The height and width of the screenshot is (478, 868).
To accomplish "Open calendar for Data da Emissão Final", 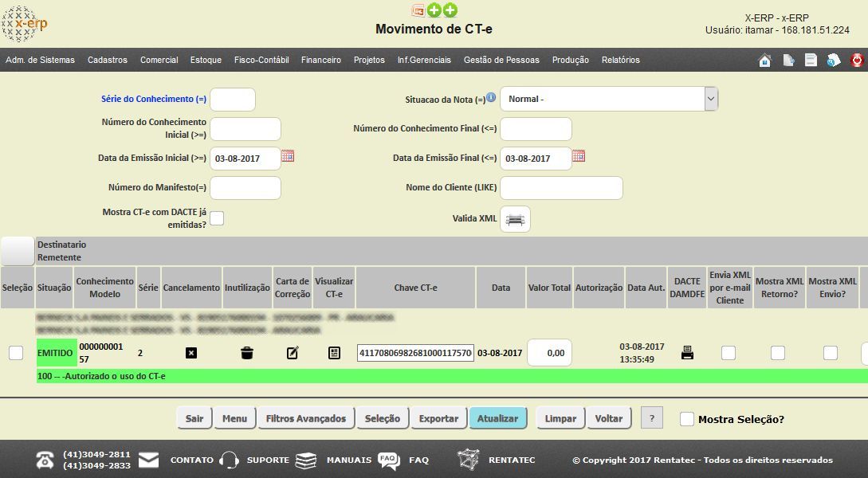I will 579,156.
